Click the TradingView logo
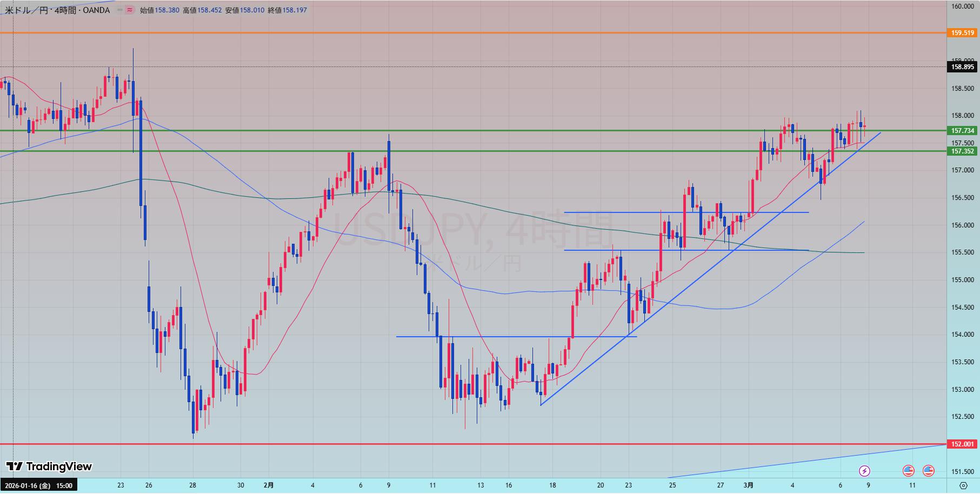 [x=49, y=466]
